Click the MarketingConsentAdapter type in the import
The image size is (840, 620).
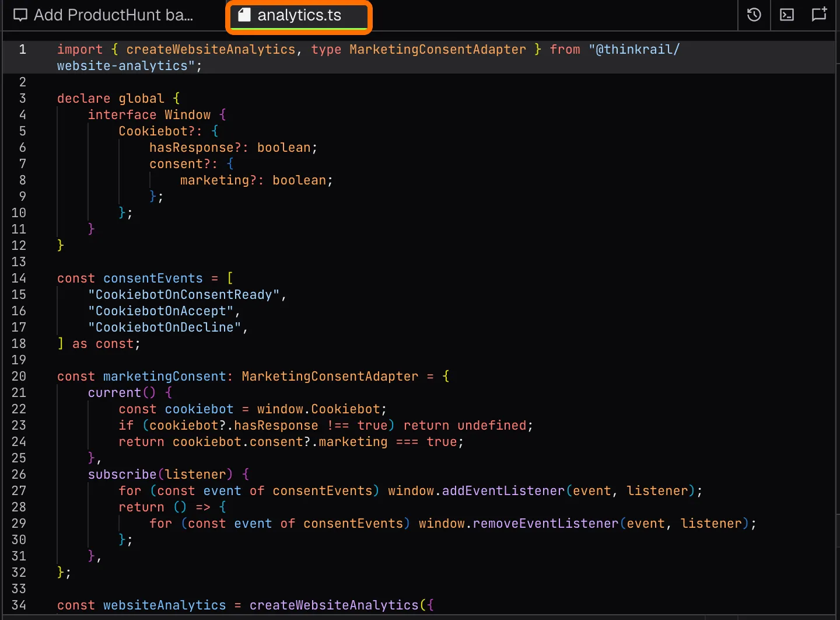point(437,50)
